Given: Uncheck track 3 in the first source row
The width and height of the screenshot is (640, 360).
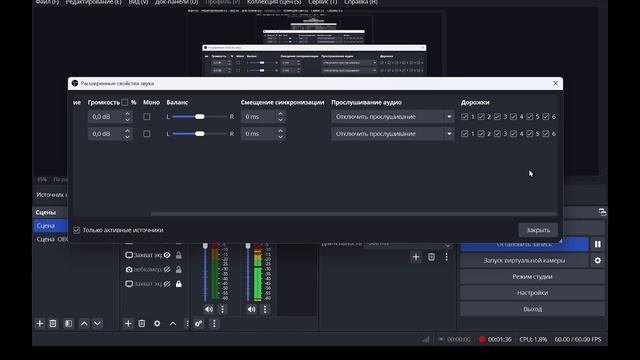Looking at the screenshot, I should (497, 117).
